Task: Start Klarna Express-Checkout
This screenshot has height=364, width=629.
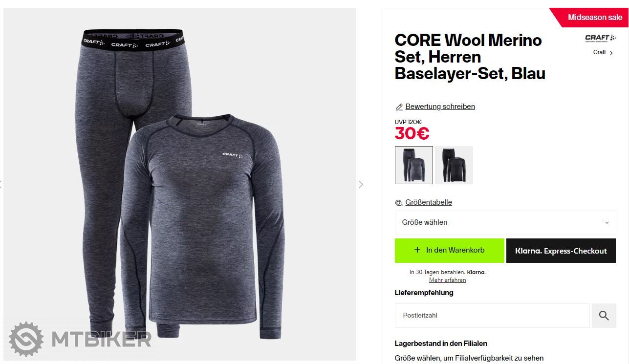Action: click(561, 251)
